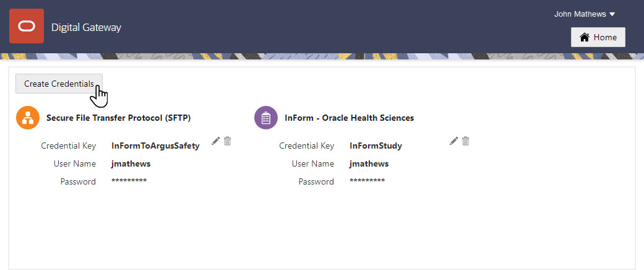Click the Password label under InForm
Screen dimensions: 644x270
[316, 181]
